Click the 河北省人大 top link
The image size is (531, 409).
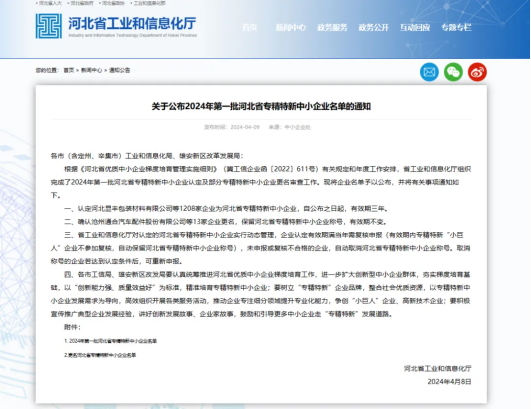(x=50, y=3)
